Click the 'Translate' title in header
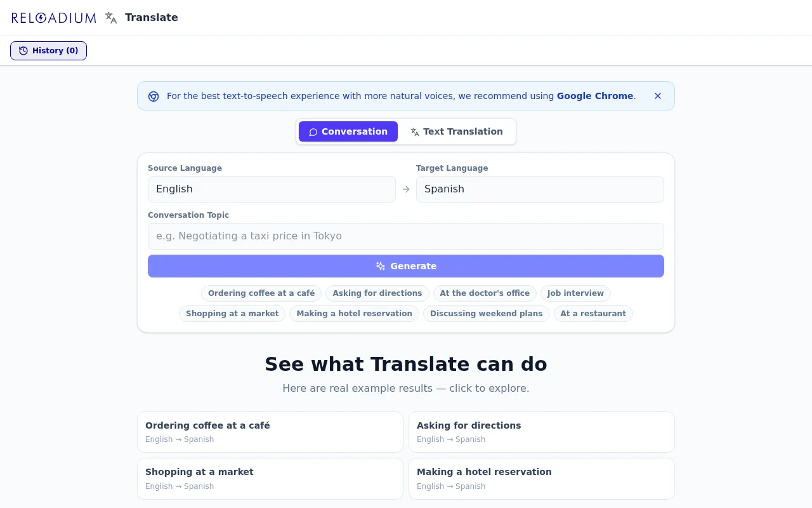This screenshot has height=508, width=812. 152,18
